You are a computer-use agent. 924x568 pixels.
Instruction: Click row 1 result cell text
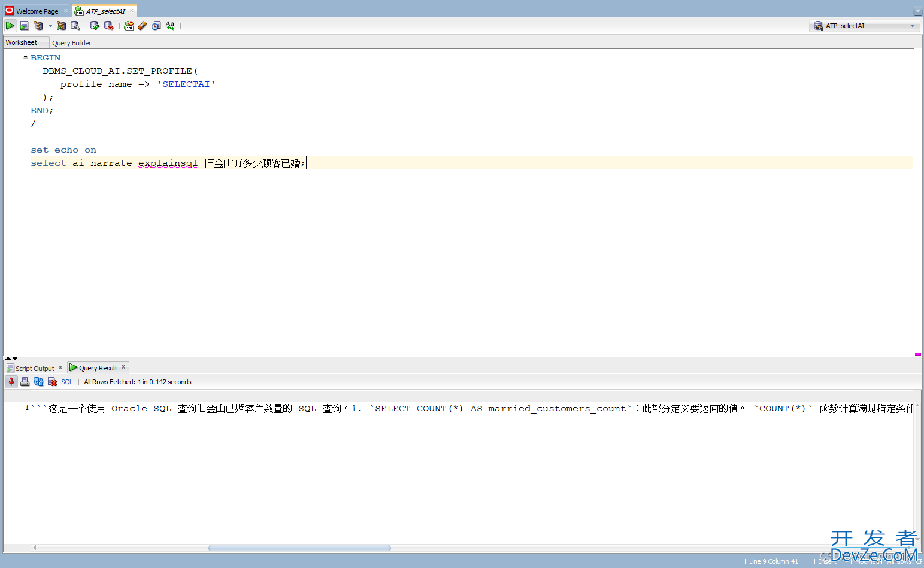pyautogui.click(x=472, y=408)
